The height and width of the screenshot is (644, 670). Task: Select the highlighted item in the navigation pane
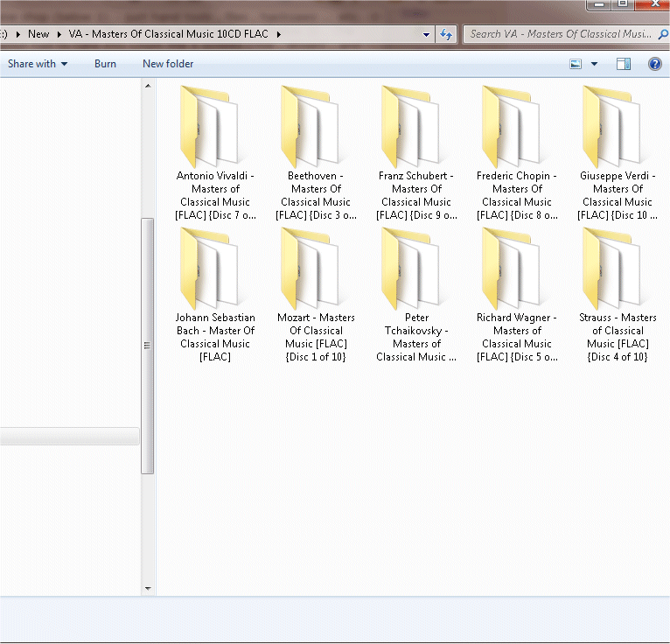pyautogui.click(x=69, y=437)
